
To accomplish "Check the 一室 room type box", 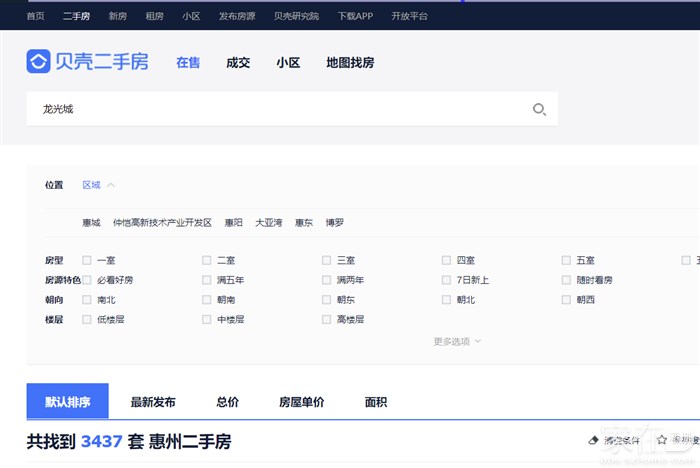I will point(87,260).
